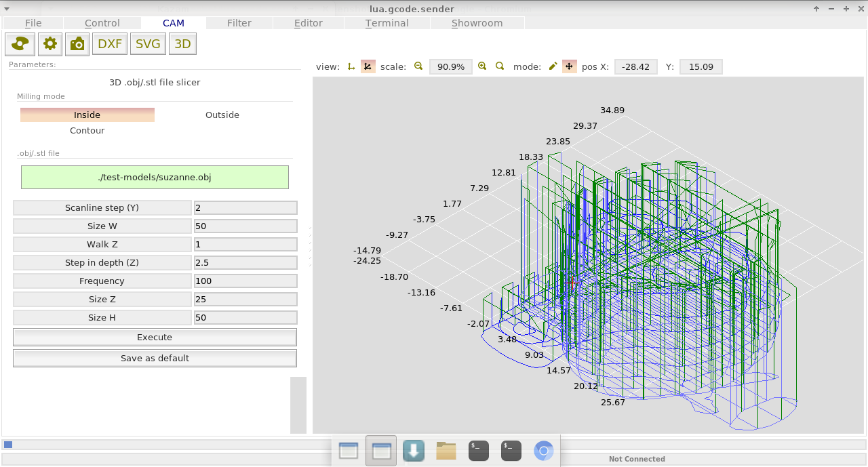Edit the Walk Z value 1
Viewport: 868px width, 467px height.
click(245, 245)
